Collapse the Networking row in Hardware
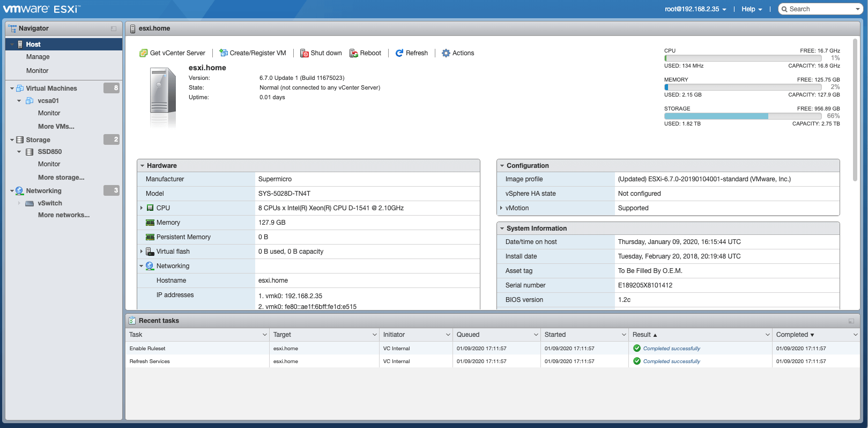The width and height of the screenshot is (868, 428). [x=142, y=266]
